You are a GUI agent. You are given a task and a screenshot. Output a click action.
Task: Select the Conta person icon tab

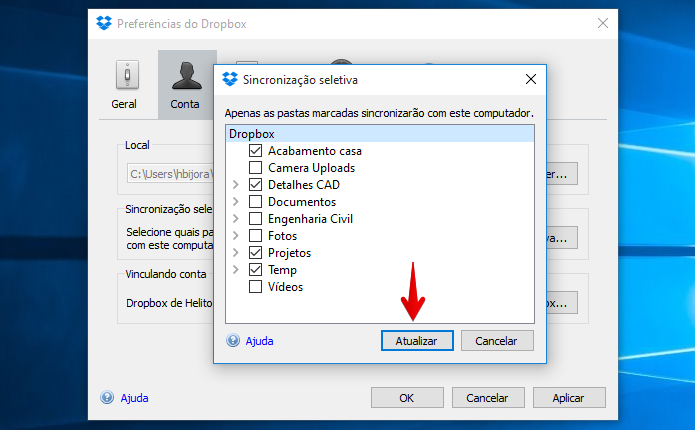187,75
